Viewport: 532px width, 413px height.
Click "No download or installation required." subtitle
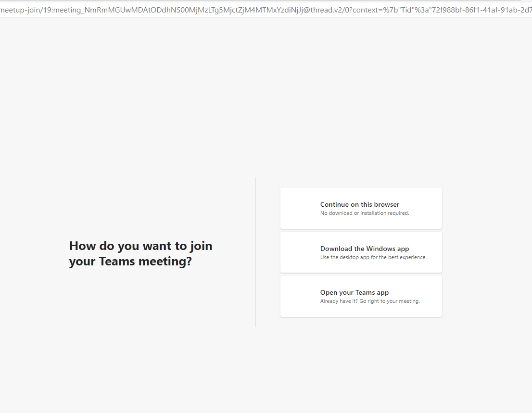[365, 213]
